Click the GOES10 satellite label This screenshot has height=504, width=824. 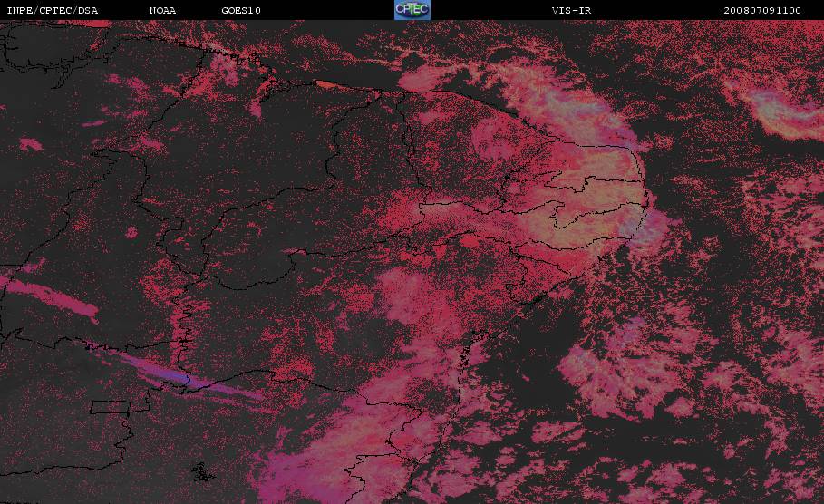pyautogui.click(x=241, y=10)
